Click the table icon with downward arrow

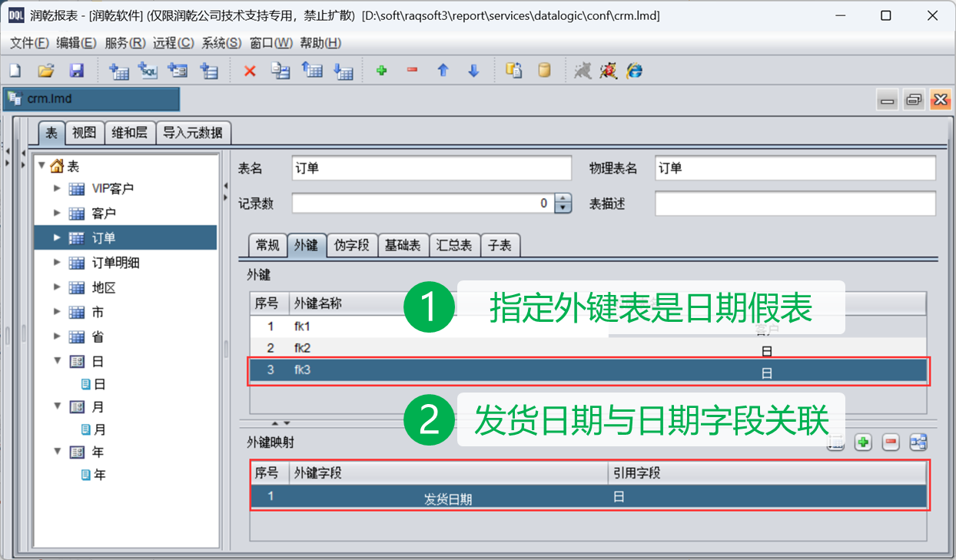tap(344, 71)
